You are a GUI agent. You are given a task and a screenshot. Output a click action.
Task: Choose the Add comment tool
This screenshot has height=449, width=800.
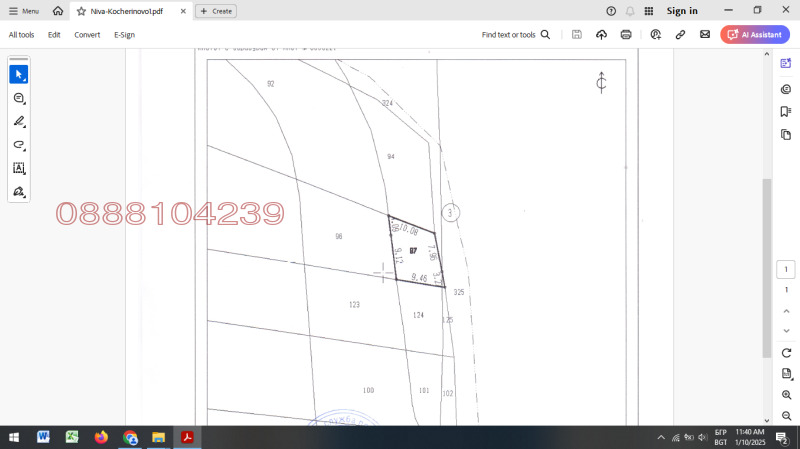click(19, 98)
